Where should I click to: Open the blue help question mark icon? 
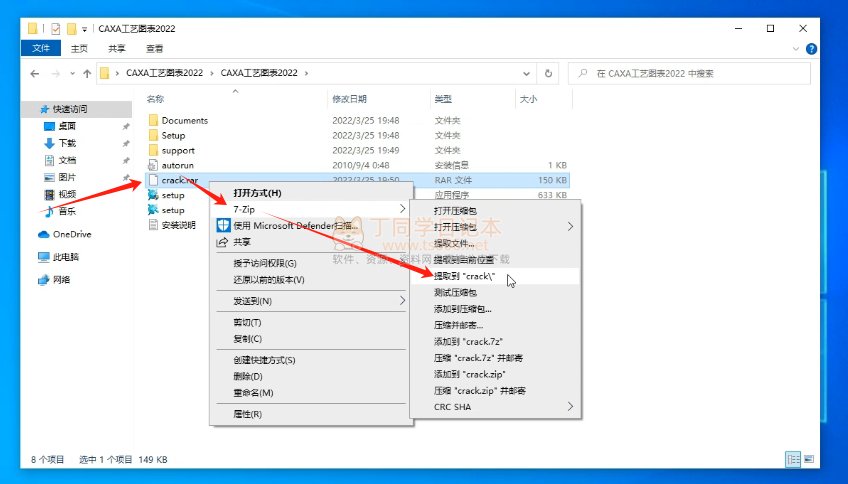(x=811, y=48)
